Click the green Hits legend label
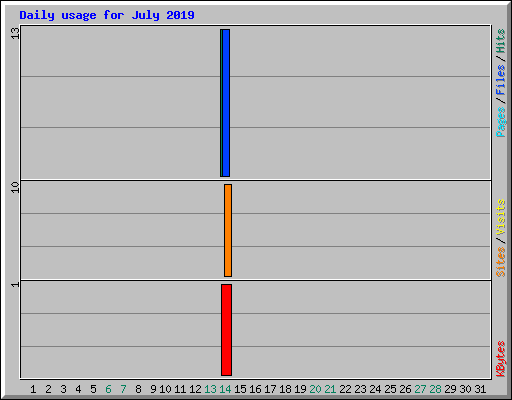The height and width of the screenshot is (400, 512). (500, 41)
